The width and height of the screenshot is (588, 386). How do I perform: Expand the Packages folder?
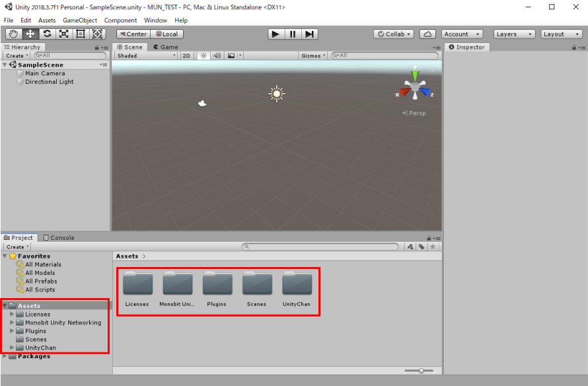tap(5, 356)
